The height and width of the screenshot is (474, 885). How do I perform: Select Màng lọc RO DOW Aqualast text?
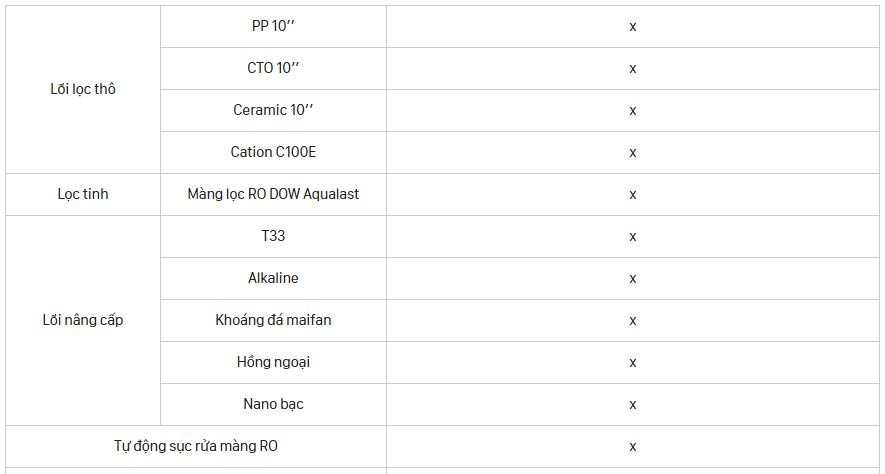click(273, 194)
